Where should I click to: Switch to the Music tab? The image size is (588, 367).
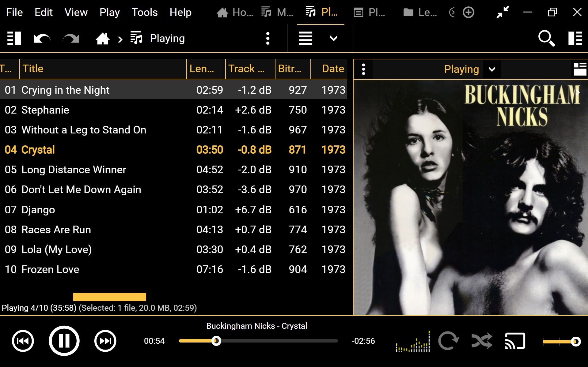click(277, 12)
